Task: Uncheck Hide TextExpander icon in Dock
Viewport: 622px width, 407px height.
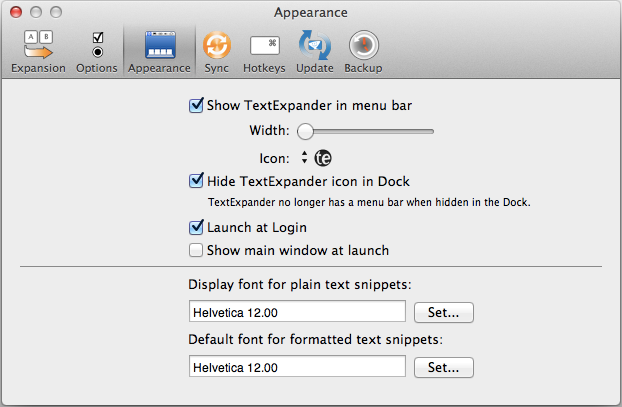Action: tap(196, 181)
